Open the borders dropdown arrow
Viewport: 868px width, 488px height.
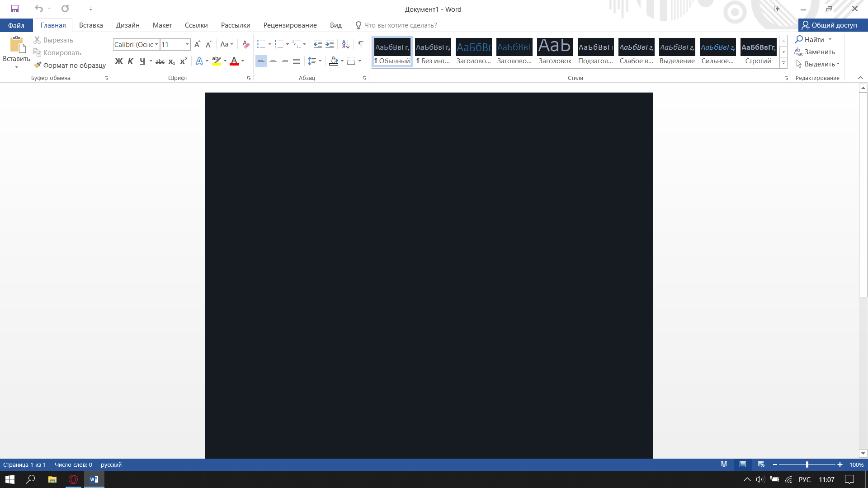click(360, 61)
